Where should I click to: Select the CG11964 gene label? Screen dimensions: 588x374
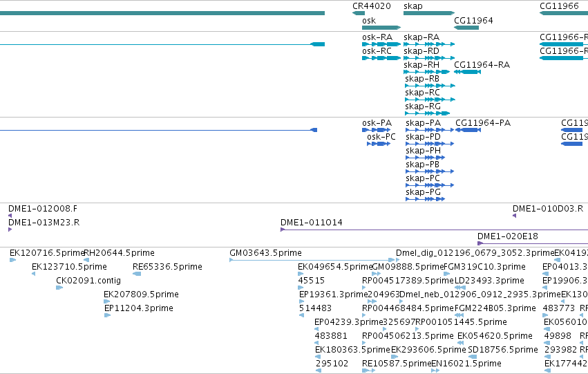click(x=473, y=21)
